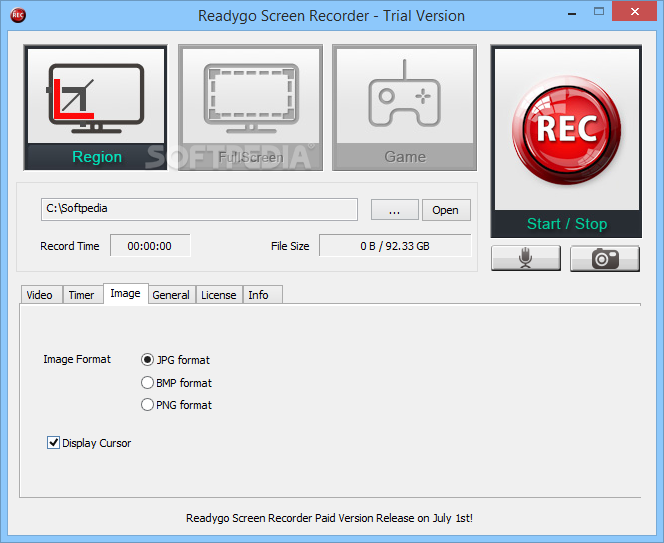Click the red REC Start / Stop button
The height and width of the screenshot is (543, 664).
pyautogui.click(x=566, y=141)
